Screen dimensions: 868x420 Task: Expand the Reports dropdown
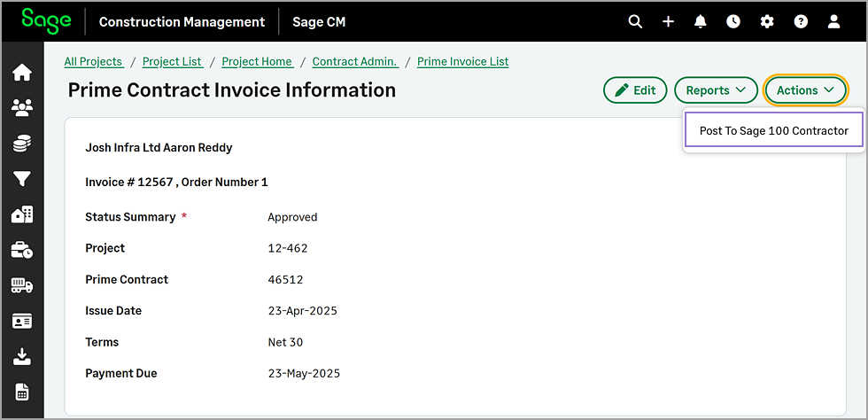point(716,89)
